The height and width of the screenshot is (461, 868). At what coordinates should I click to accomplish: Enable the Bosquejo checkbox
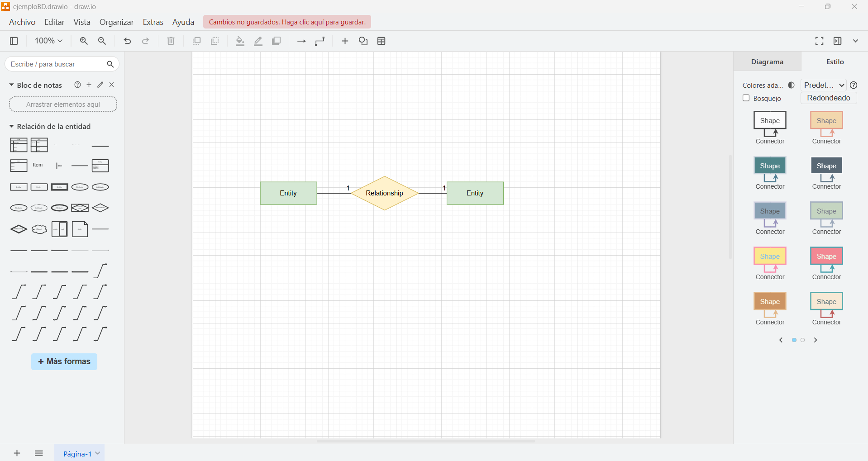746,98
